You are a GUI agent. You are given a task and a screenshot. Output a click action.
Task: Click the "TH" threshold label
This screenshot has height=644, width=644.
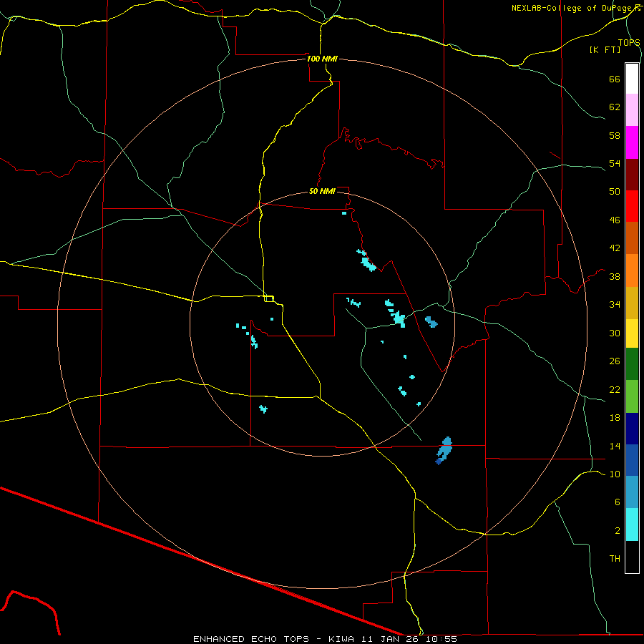pos(615,559)
